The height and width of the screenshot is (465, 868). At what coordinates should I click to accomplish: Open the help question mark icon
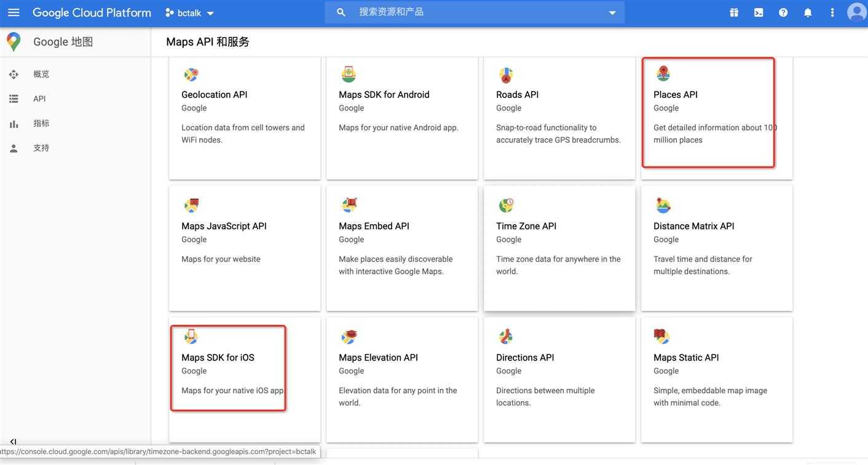[x=783, y=12]
